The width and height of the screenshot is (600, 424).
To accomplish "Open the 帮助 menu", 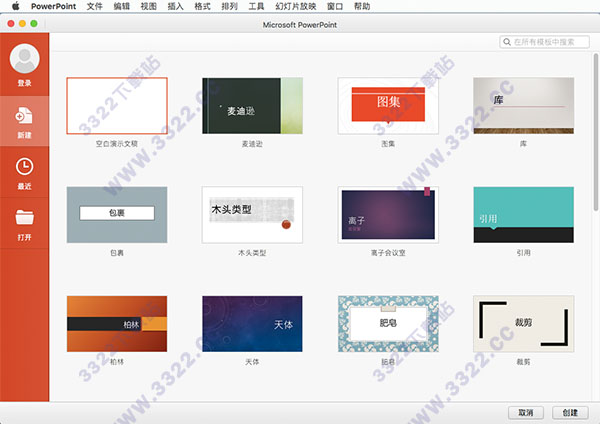I will [362, 6].
